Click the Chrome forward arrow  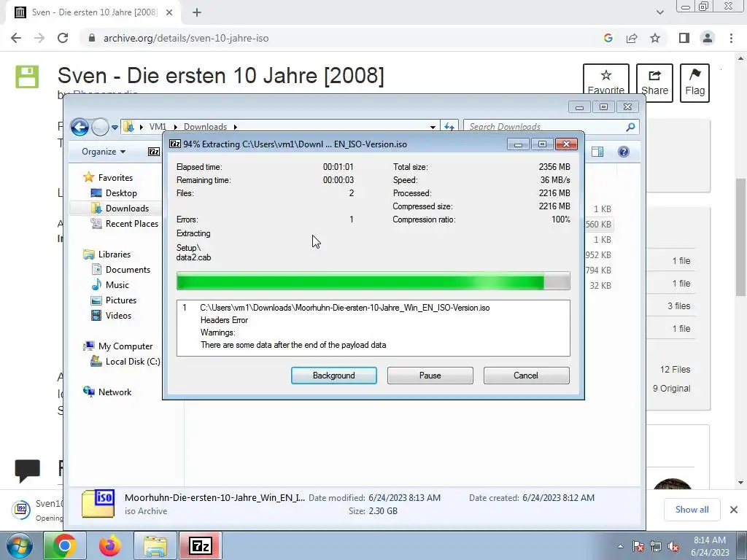click(39, 38)
